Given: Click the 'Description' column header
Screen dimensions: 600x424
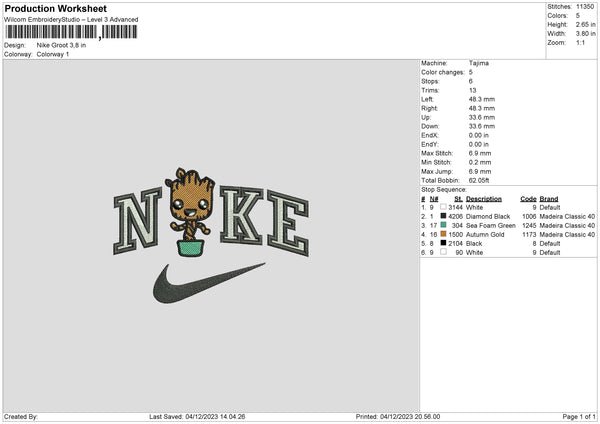Looking at the screenshot, I should tap(484, 199).
